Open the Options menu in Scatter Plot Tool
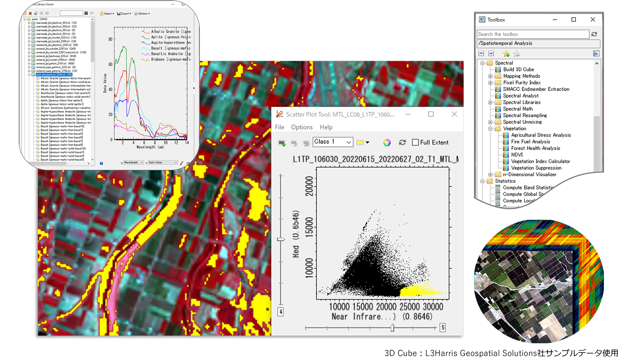 pos(302,127)
